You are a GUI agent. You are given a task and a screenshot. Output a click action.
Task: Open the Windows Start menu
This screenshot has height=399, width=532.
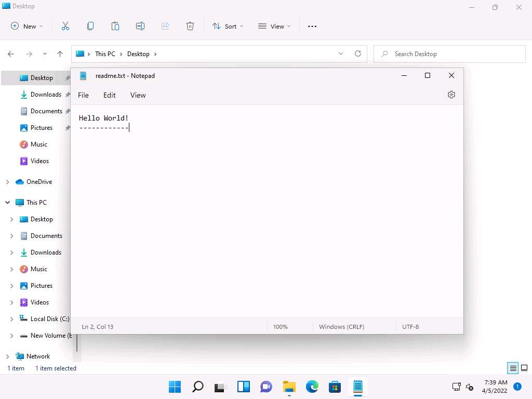[175, 387]
